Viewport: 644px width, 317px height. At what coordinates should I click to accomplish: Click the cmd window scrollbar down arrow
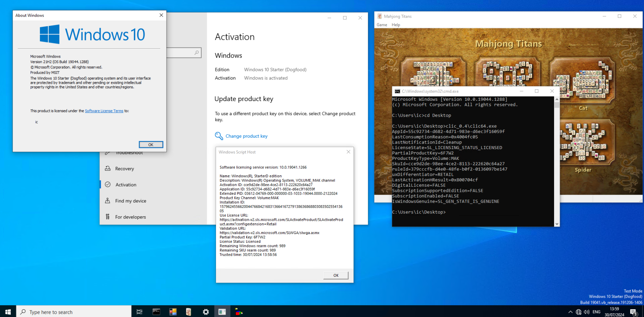[x=557, y=224]
